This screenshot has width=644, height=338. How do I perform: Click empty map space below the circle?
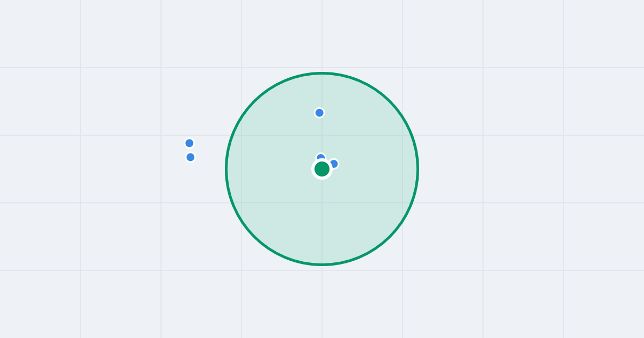(322, 300)
